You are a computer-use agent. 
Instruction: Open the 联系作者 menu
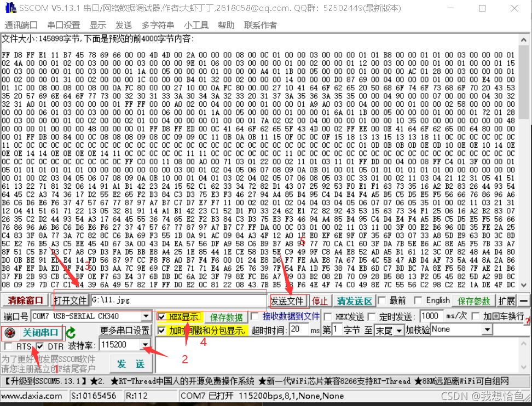coord(260,25)
